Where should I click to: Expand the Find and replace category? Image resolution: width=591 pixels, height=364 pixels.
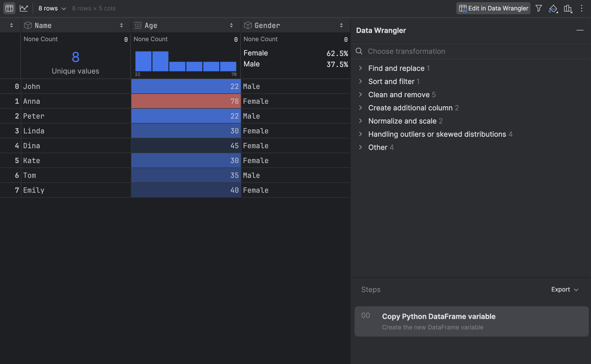click(x=397, y=68)
